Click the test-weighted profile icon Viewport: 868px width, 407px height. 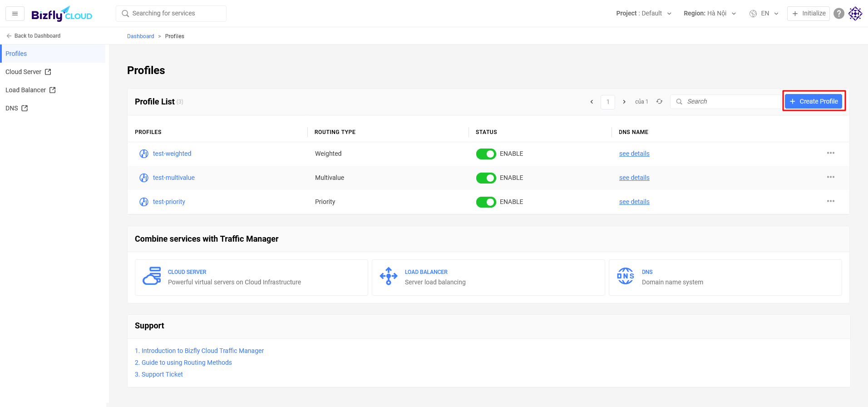coord(144,154)
